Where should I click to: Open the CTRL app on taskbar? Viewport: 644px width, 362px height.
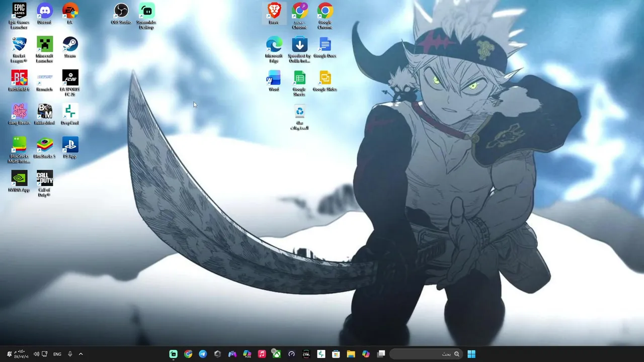pos(306,354)
